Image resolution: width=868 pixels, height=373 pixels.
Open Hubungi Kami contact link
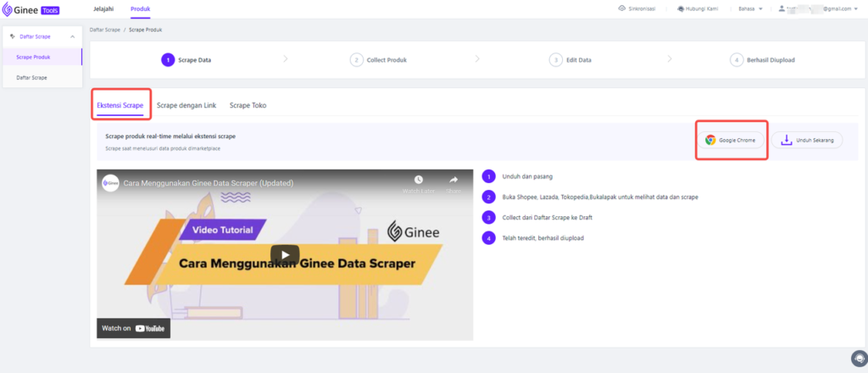pyautogui.click(x=698, y=8)
